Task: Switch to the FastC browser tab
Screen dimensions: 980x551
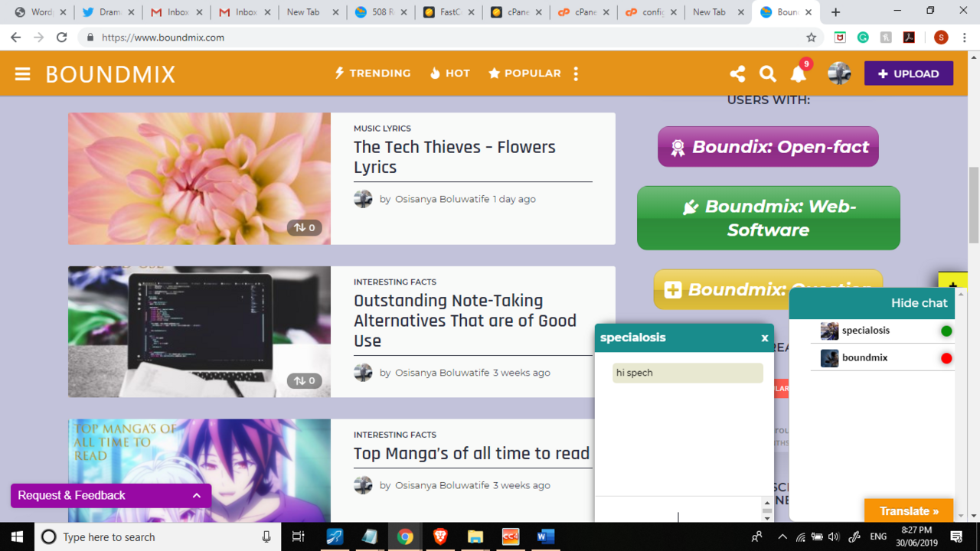Action: (449, 12)
